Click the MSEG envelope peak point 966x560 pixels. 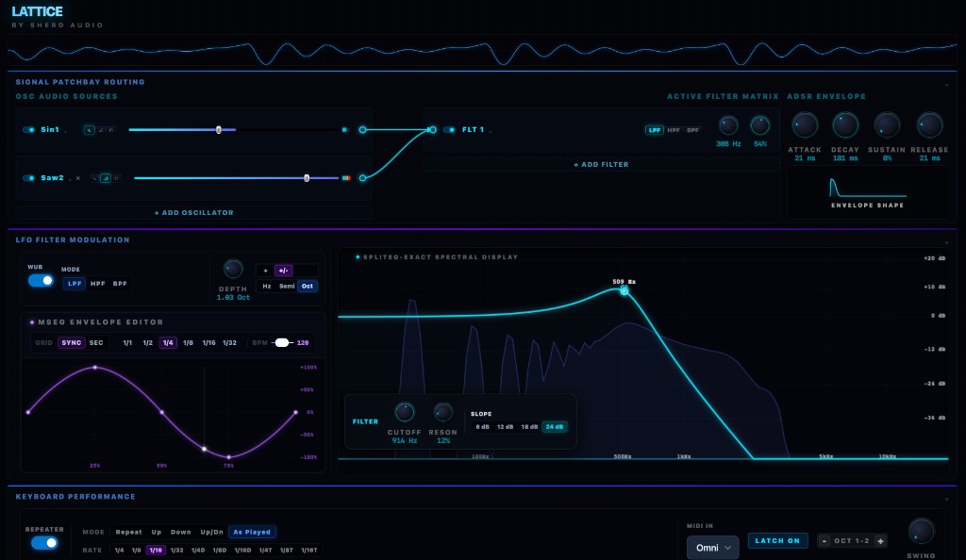95,368
